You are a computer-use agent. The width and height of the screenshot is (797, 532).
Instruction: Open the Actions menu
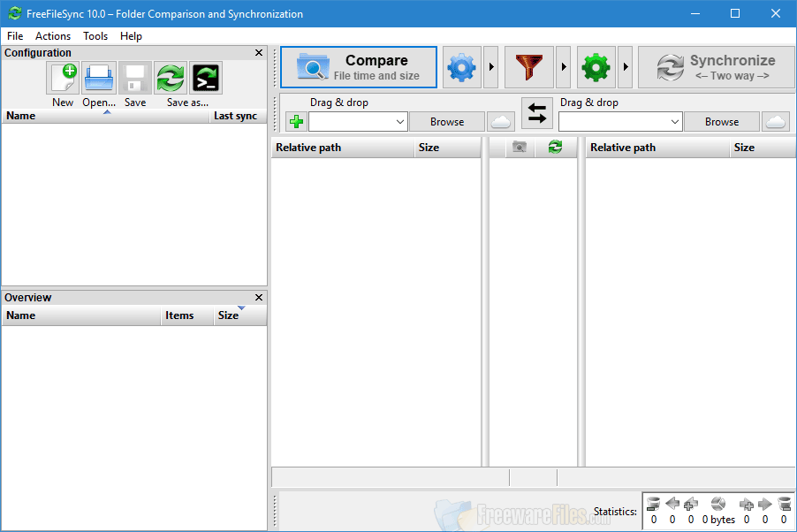click(53, 36)
